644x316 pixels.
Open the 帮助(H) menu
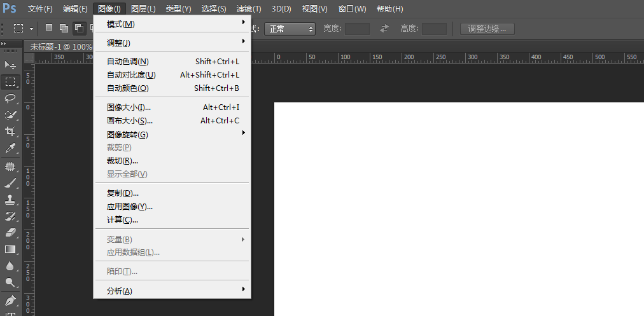point(389,9)
